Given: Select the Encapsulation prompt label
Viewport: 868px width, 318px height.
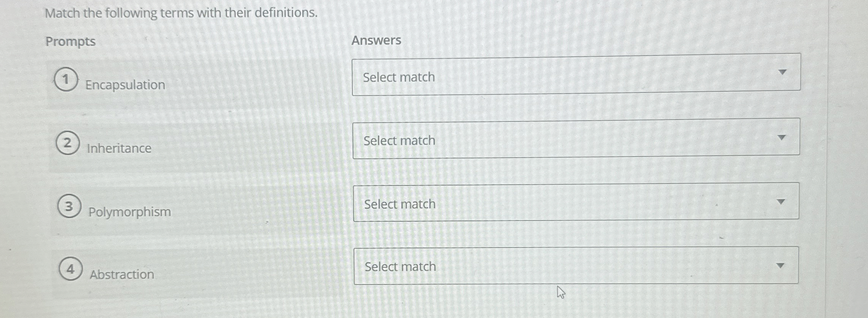Looking at the screenshot, I should (x=125, y=85).
